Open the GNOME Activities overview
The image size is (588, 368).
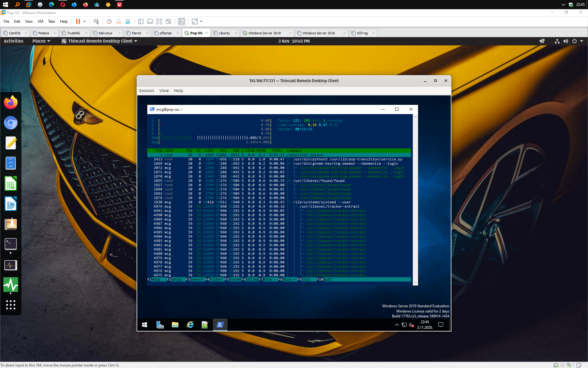13,41
